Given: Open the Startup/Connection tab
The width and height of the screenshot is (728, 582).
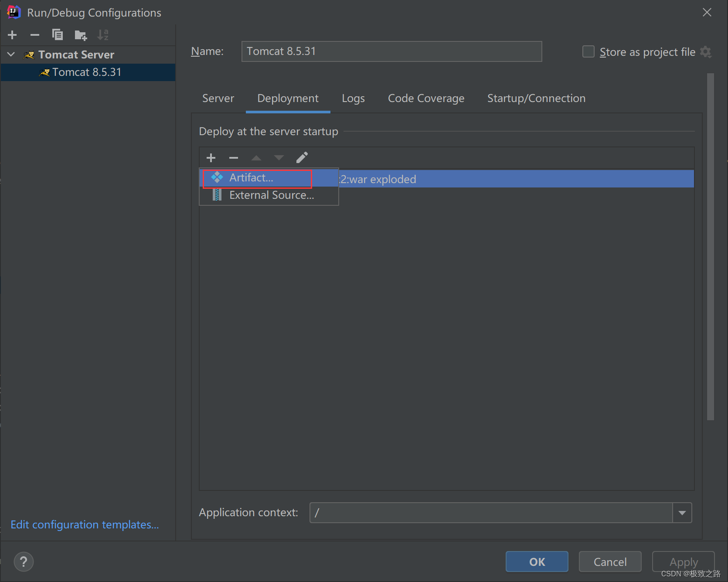Looking at the screenshot, I should [x=536, y=99].
